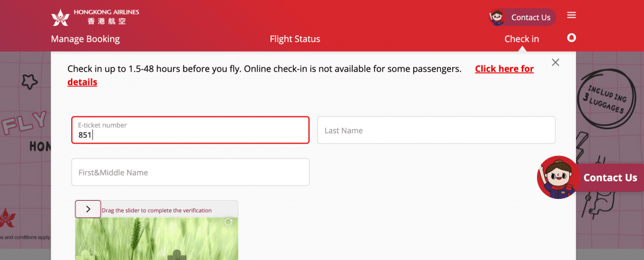
Task: Click the slider arrow handle for verification
Action: point(88,209)
